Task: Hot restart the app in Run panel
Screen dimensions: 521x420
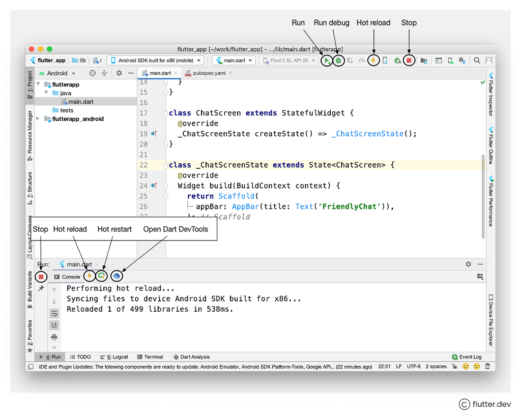Action: click(102, 276)
